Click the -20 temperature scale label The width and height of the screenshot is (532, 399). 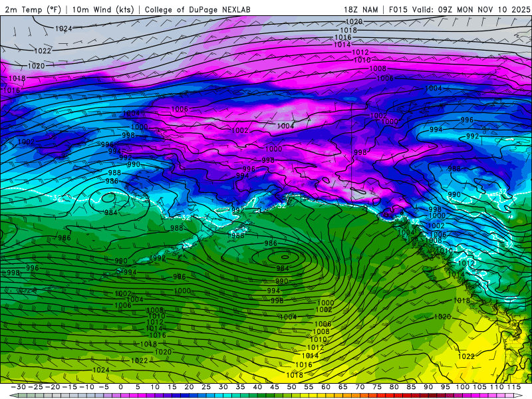coord(53,387)
